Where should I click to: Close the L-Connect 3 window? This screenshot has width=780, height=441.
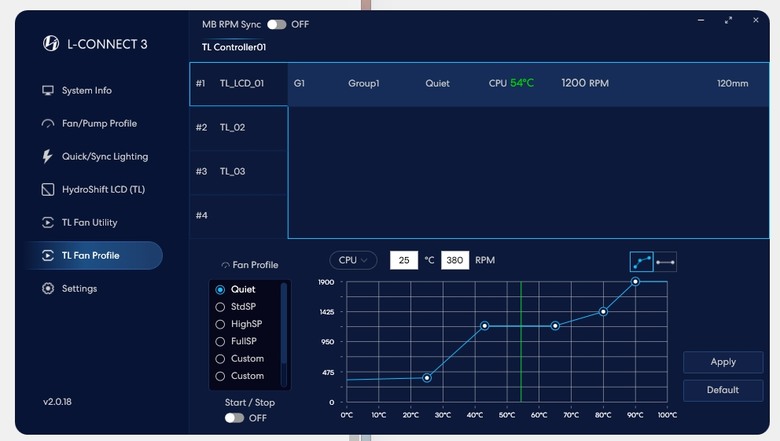(x=756, y=20)
